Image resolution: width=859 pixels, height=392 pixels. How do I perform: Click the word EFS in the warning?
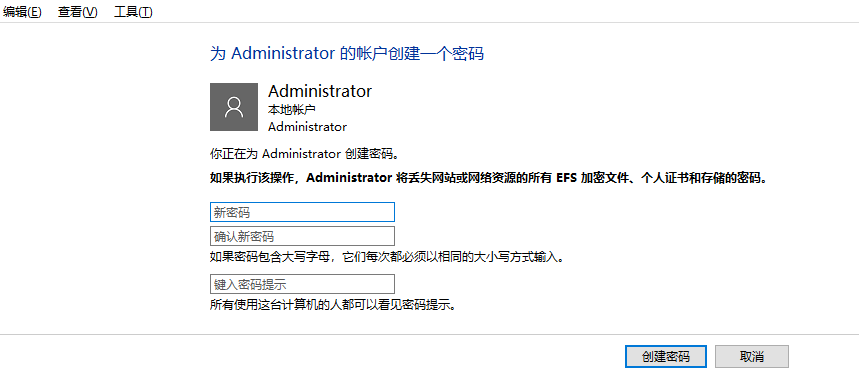(566, 178)
